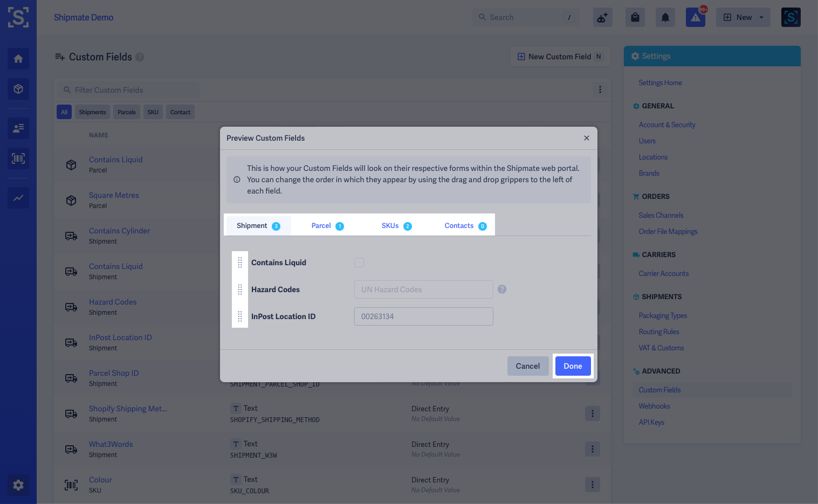
Task: Open the row menu for Shopify Shipping Method
Action: pos(593,413)
